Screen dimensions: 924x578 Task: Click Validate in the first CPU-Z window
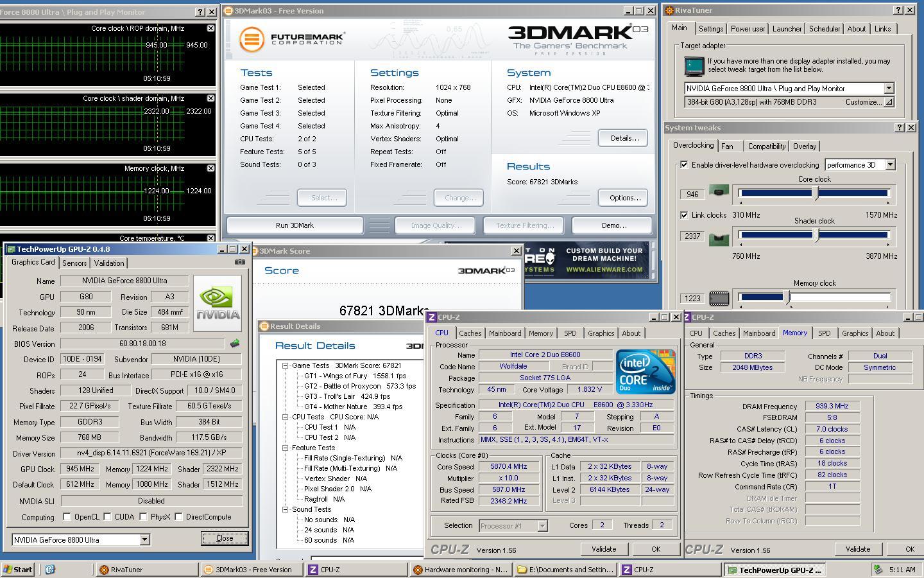pos(604,549)
